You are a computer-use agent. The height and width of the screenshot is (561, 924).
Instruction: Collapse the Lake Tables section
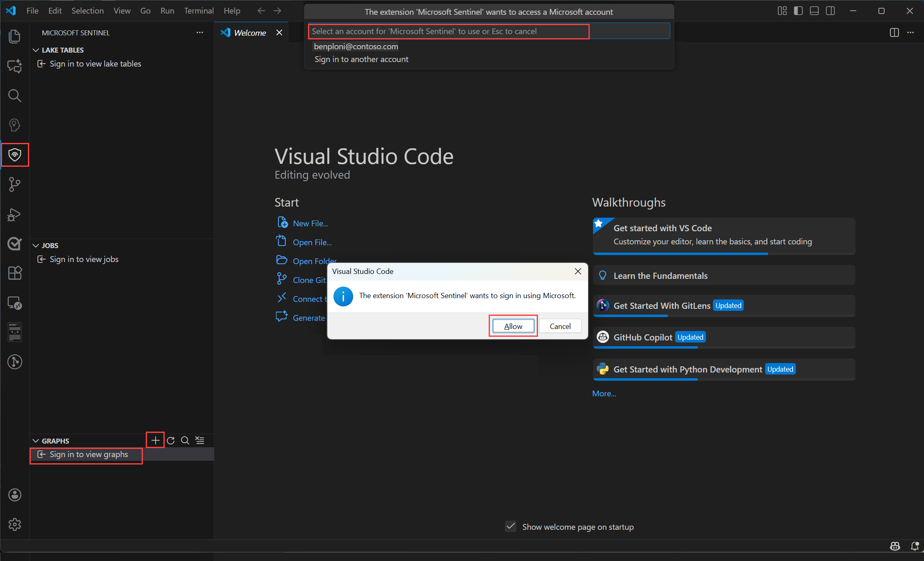36,50
